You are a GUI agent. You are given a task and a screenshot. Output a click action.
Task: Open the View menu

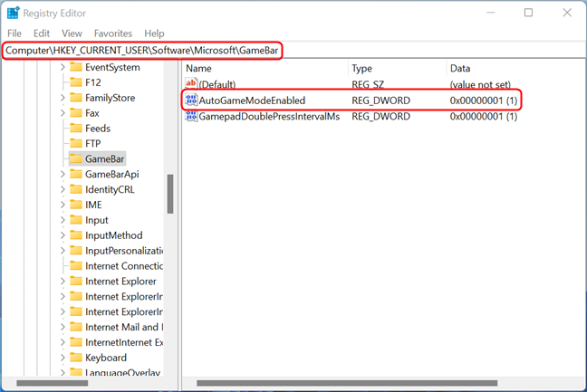[72, 33]
